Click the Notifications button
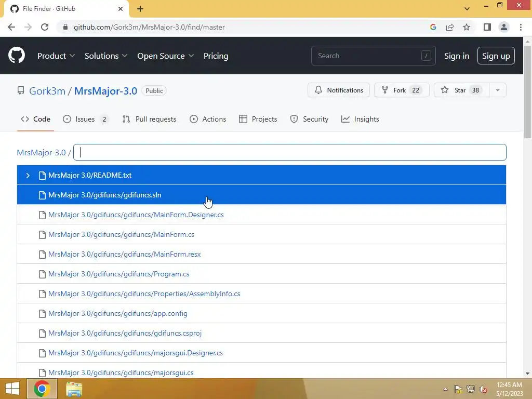The image size is (532, 399). pos(339,90)
